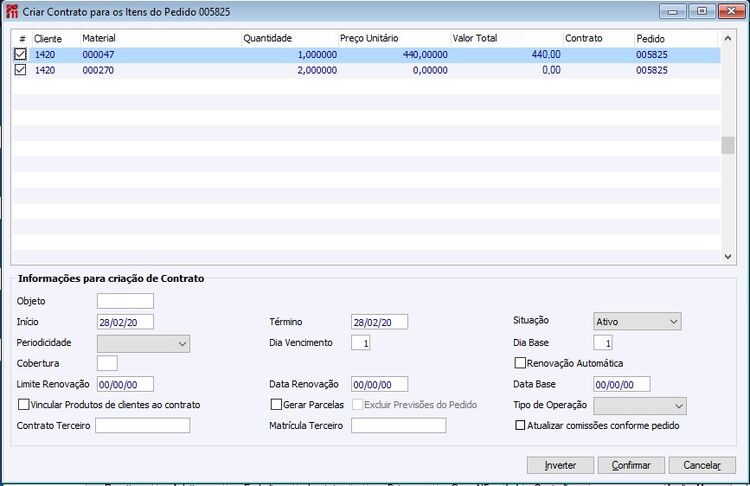
Task: Close the Criar Contrato window
Action: pyautogui.click(x=731, y=11)
